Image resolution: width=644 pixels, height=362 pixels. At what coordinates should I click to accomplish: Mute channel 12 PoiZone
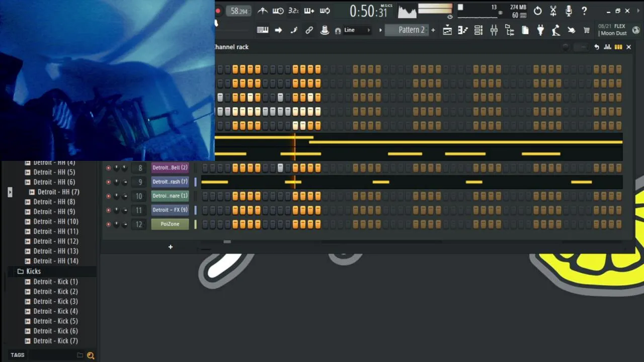coord(108,224)
